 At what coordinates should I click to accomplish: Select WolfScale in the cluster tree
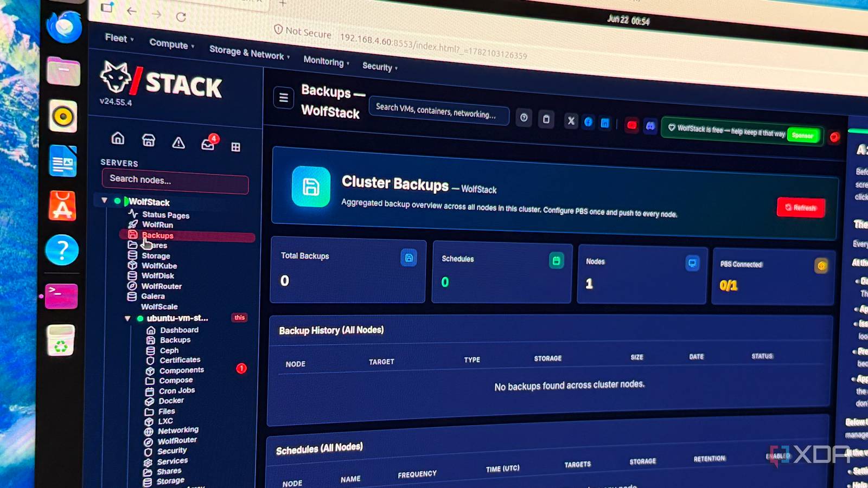159,306
